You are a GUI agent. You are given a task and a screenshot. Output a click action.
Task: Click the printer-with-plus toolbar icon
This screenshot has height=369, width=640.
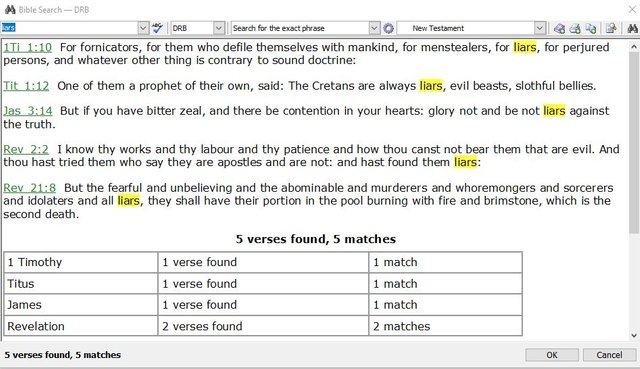(x=575, y=28)
